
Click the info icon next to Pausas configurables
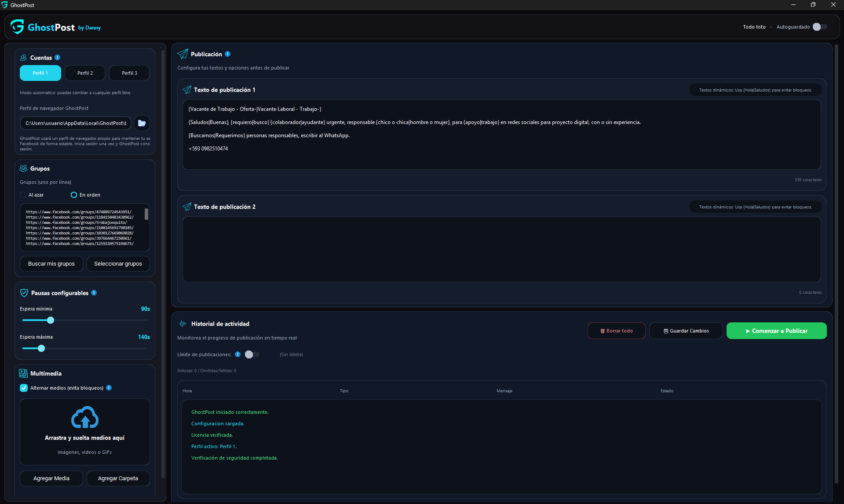[94, 293]
